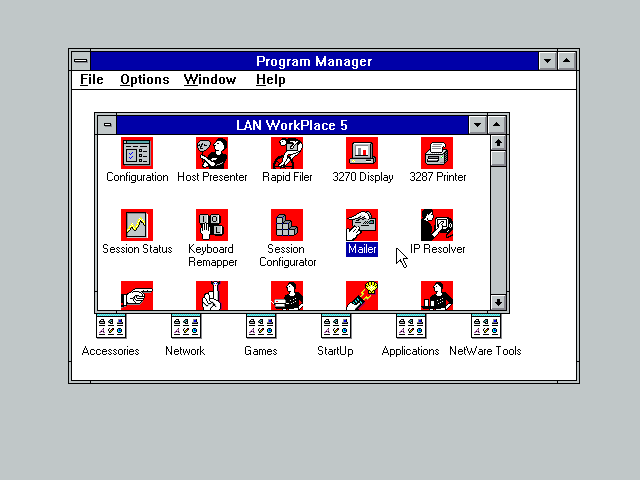Launch the Host Presenter icon
Screen dimensions: 640x480
(212, 153)
